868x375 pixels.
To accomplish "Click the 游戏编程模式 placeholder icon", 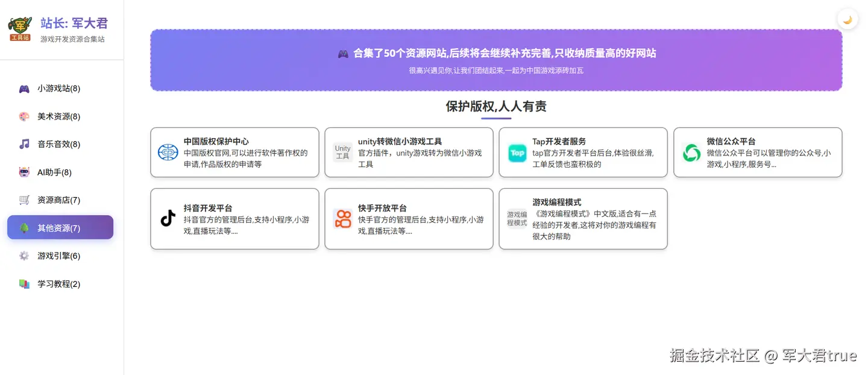I will point(517,218).
